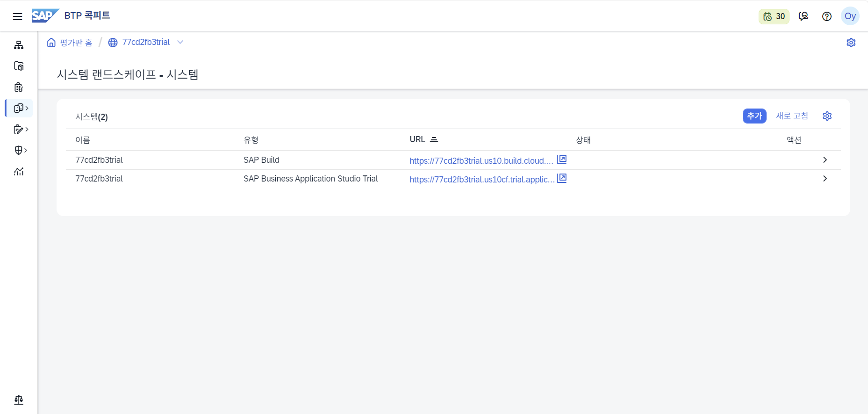Select the SAP Build type cell

click(x=261, y=160)
